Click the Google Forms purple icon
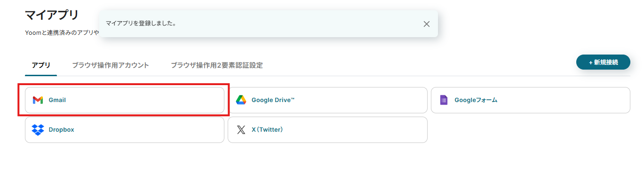This screenshot has width=644, height=174. pos(444,100)
